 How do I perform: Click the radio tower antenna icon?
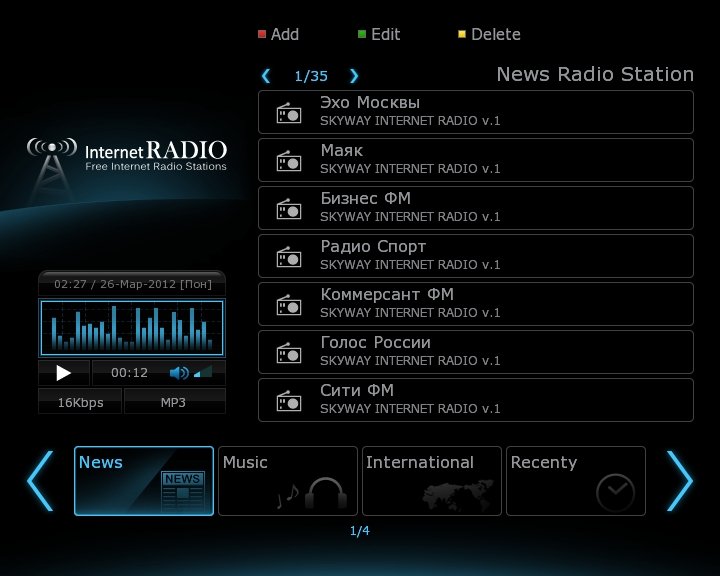point(51,168)
